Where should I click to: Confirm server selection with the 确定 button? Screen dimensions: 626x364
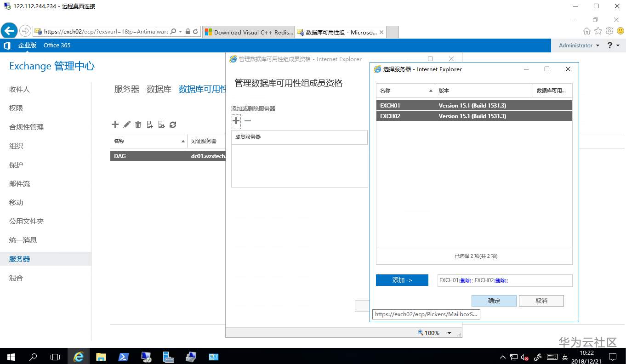point(494,301)
